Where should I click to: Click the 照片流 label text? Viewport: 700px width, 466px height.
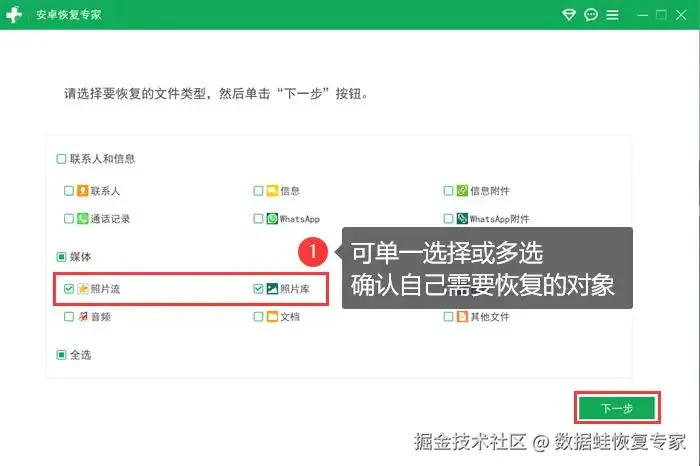coord(105,289)
